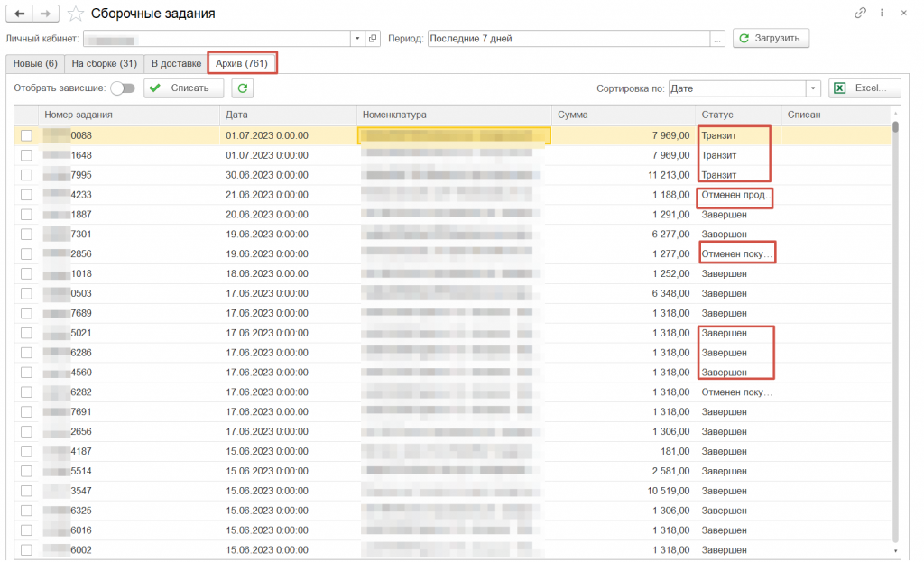The height and width of the screenshot is (562, 924).
Task: Click the table's vertical scrollbar thumb
Action: [x=895, y=127]
